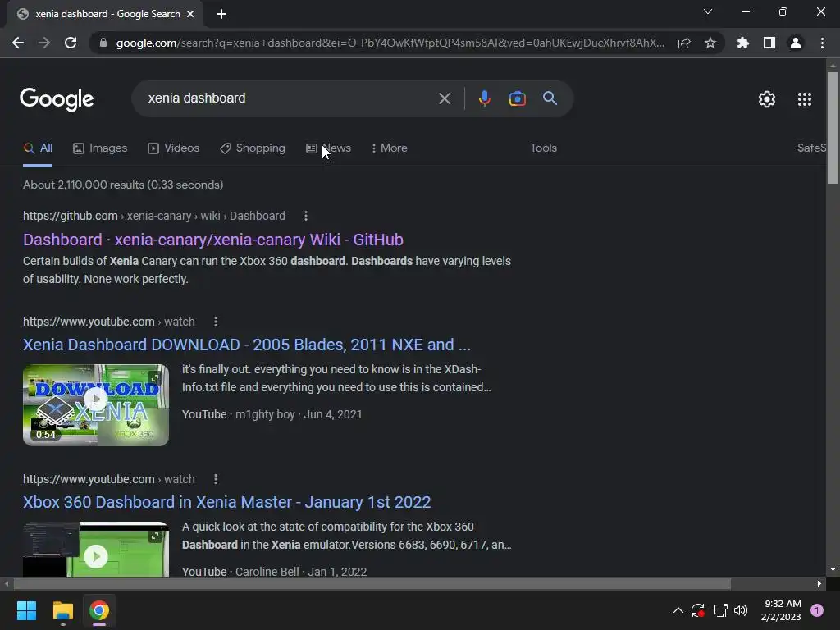Open Xenia Dashboard DOWNLOAD video result
Viewport: 840px width, 630px height.
click(247, 345)
